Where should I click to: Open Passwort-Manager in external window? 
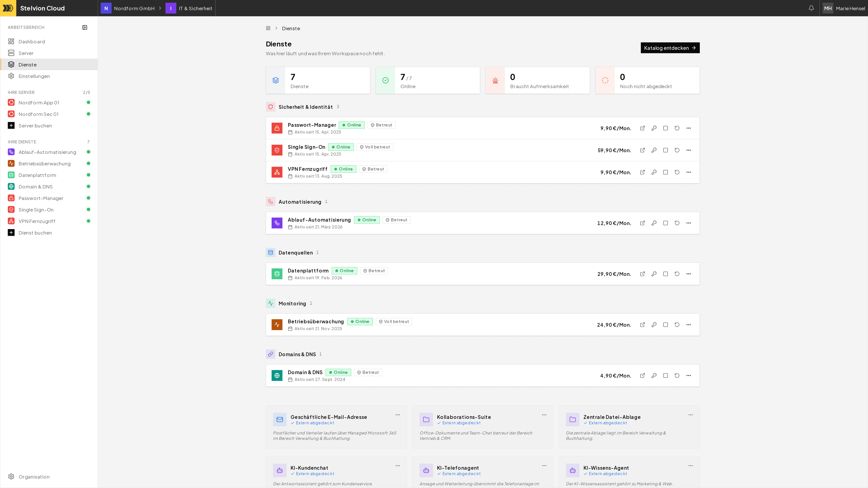tap(642, 128)
